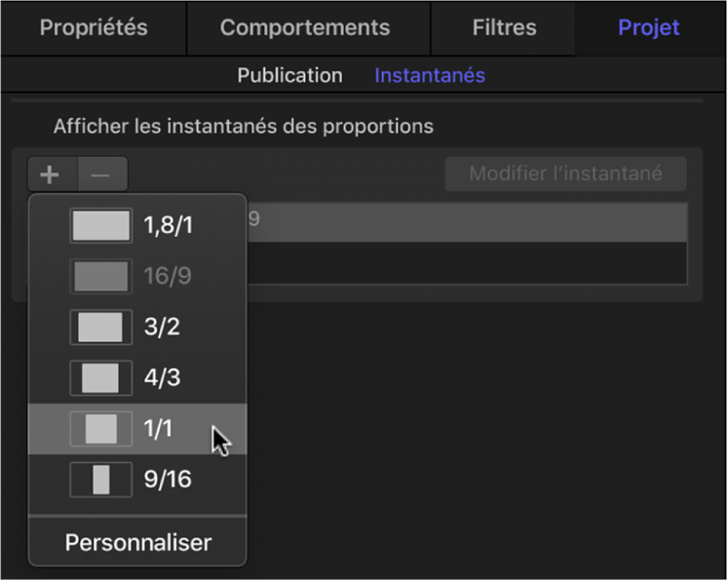Select the 1,8/1 menu entry label
Screen dimensions: 728x581
[169, 225]
